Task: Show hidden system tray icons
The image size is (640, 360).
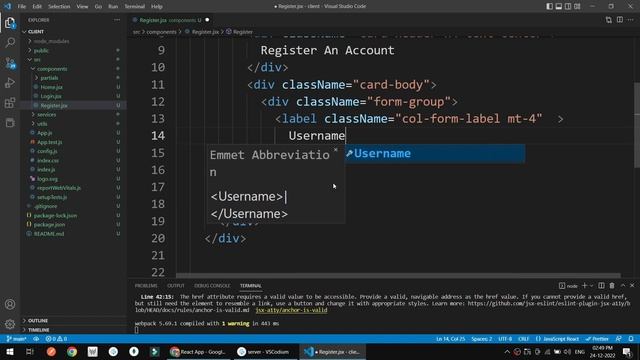Action: point(507,351)
